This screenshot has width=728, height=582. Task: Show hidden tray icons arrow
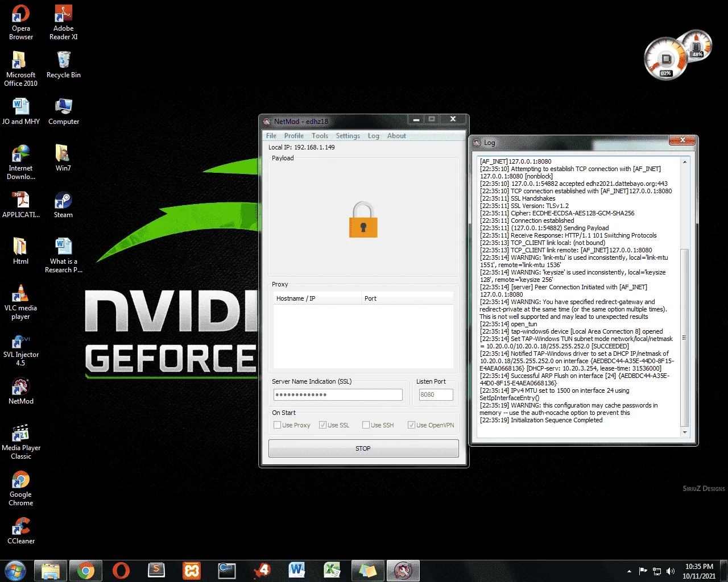629,571
